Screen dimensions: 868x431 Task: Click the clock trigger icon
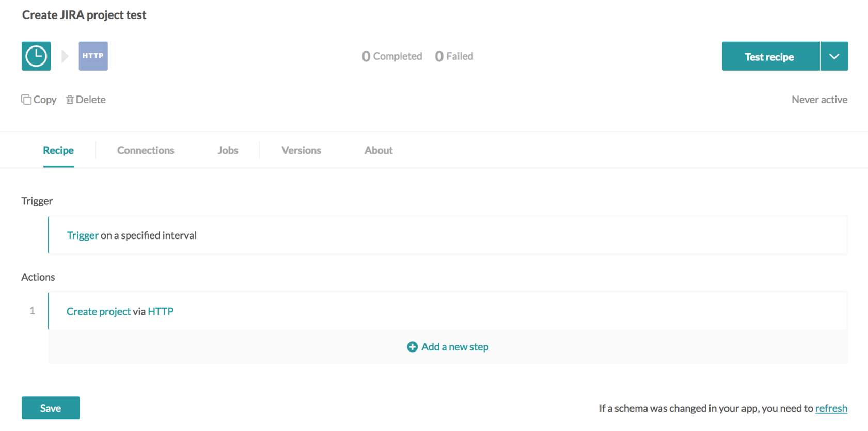(36, 56)
